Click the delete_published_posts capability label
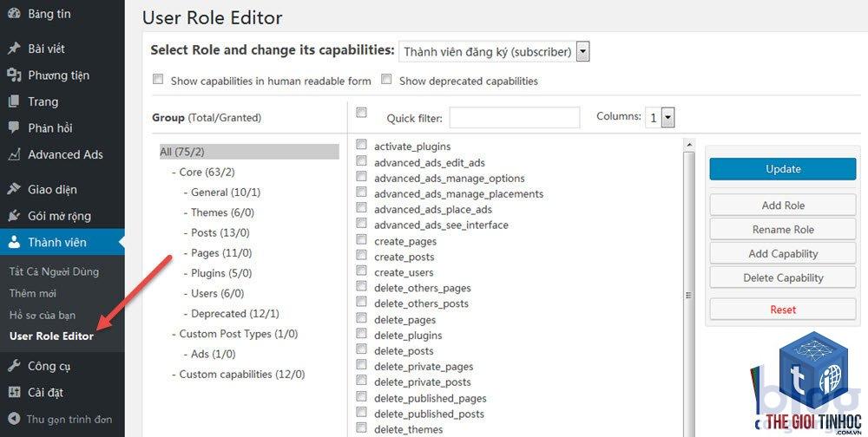The image size is (868, 437). point(429,414)
